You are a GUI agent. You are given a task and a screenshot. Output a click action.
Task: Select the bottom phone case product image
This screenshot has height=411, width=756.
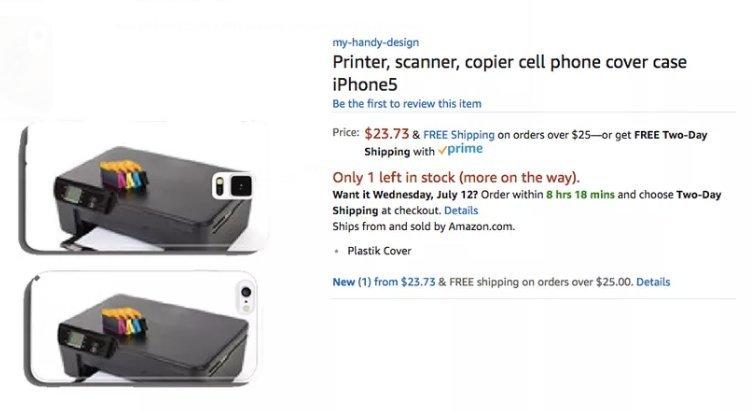click(141, 329)
